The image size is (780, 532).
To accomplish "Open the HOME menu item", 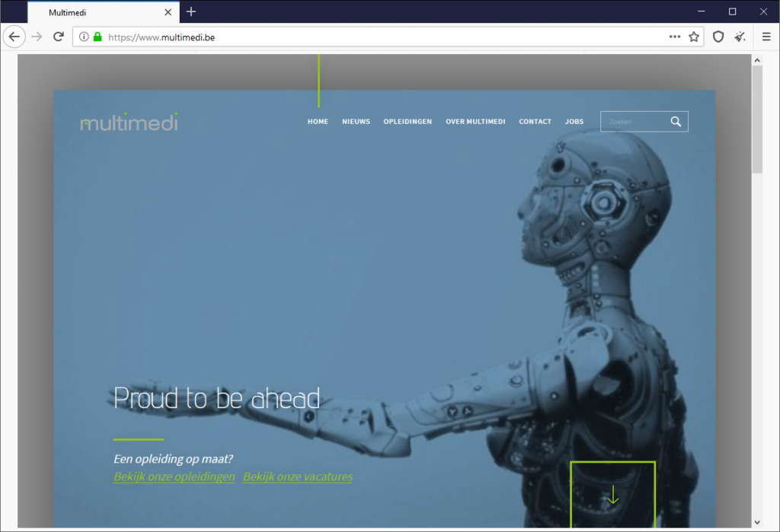I will pos(318,121).
